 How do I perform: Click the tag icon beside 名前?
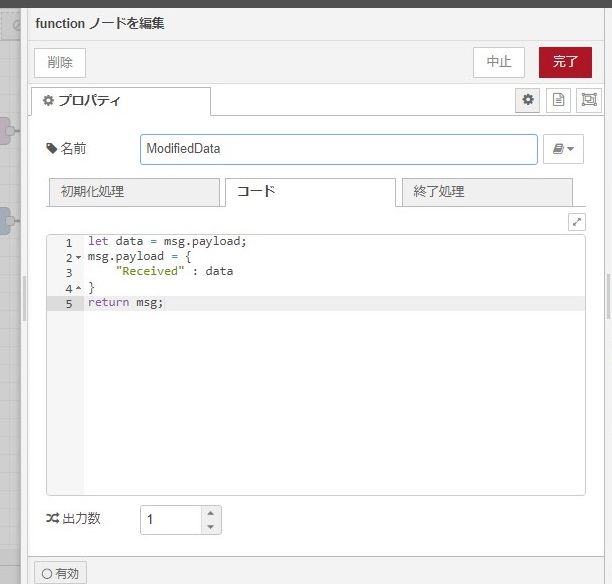52,148
